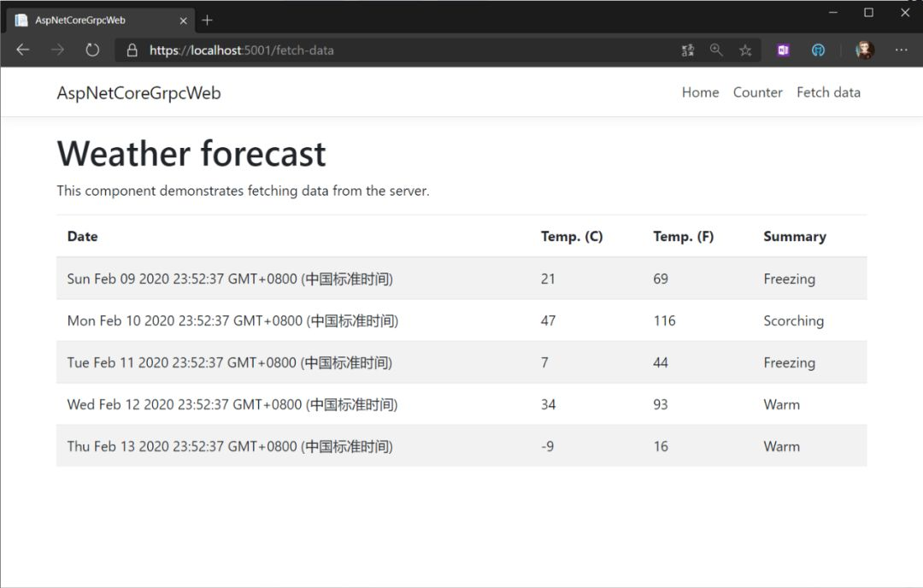Close the AspNetCoreGrpcWeb tab
This screenshot has width=923, height=588.
[183, 21]
